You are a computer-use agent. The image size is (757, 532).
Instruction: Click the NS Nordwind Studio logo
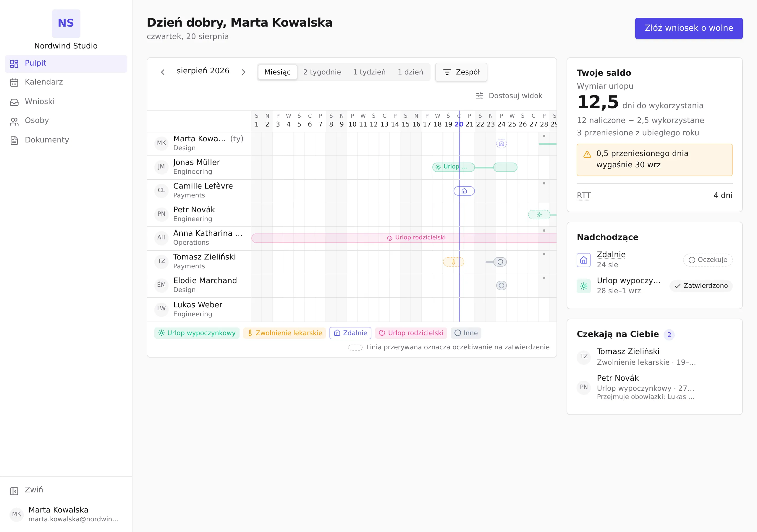pos(66,23)
